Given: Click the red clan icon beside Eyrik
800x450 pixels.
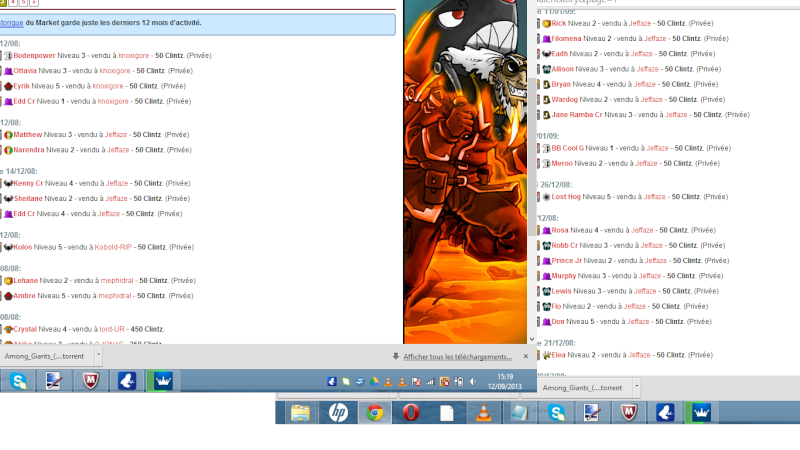Looking at the screenshot, I should [8, 86].
